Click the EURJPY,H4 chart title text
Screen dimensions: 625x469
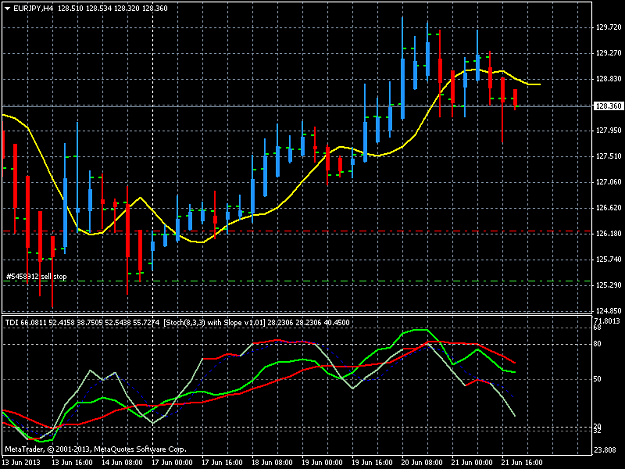33,8
